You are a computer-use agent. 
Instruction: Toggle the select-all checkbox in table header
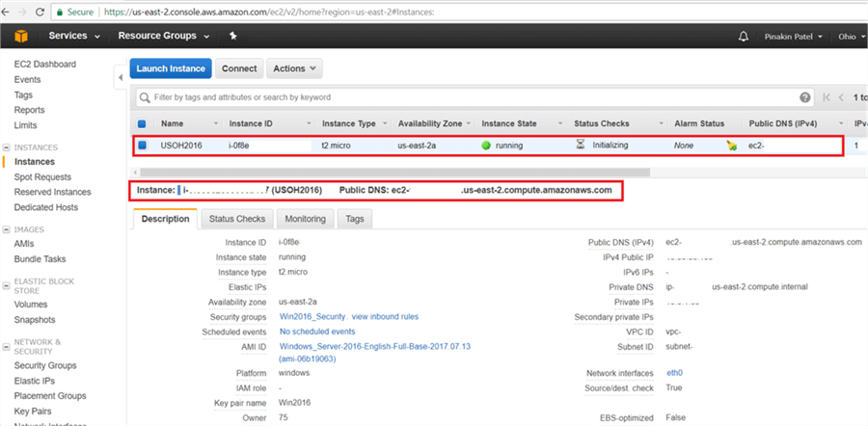(x=142, y=124)
